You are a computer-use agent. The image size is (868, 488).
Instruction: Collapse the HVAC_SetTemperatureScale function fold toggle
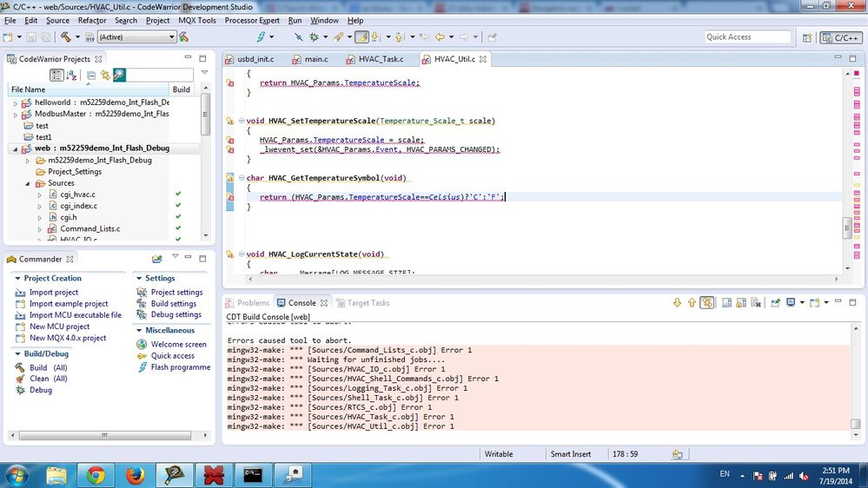242,121
